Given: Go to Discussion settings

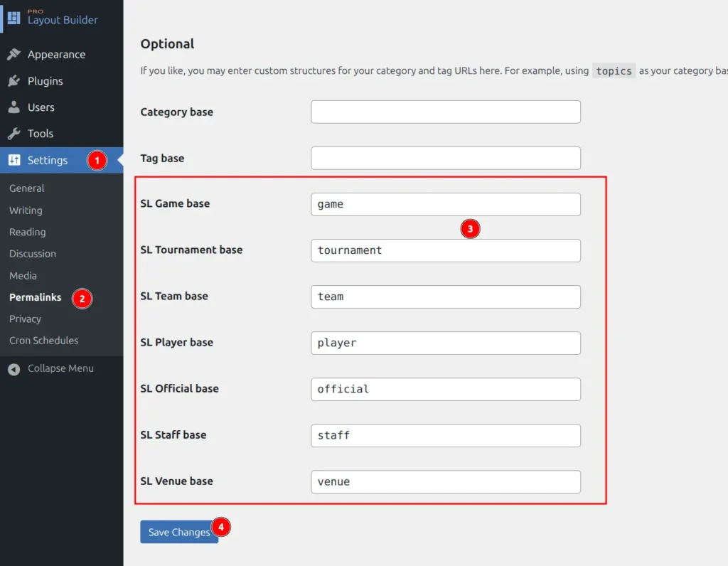Looking at the screenshot, I should [x=33, y=254].
